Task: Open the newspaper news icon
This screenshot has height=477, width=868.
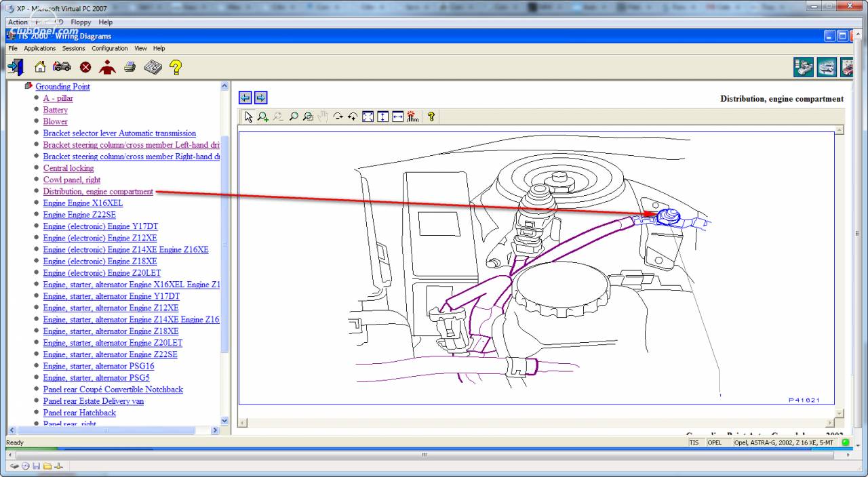Action: tap(153, 67)
